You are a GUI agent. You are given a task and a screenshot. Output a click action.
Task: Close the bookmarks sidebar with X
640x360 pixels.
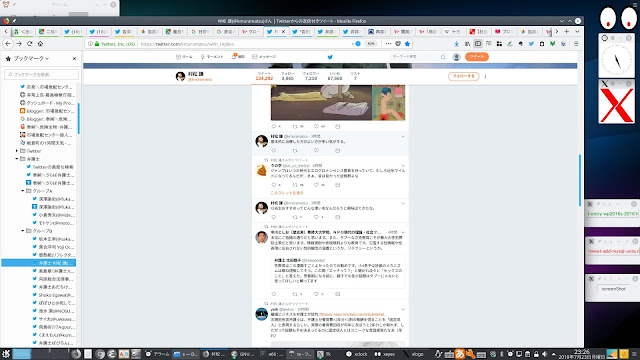point(74,58)
